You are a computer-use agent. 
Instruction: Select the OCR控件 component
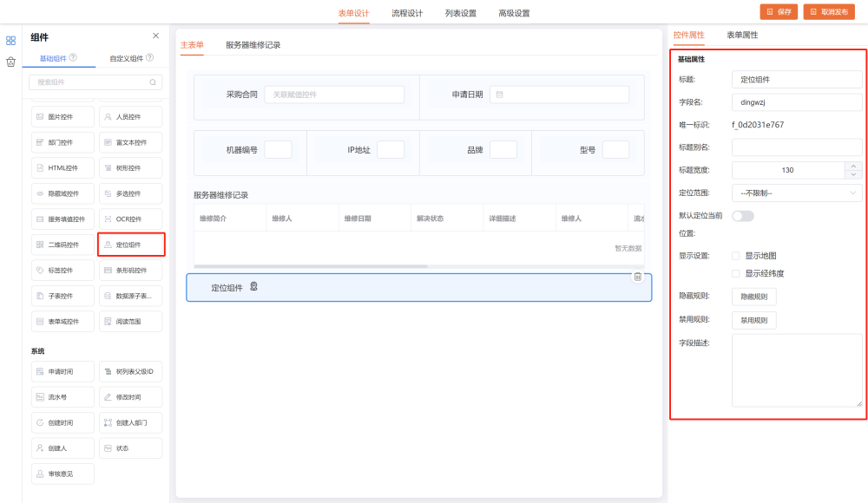(x=130, y=219)
